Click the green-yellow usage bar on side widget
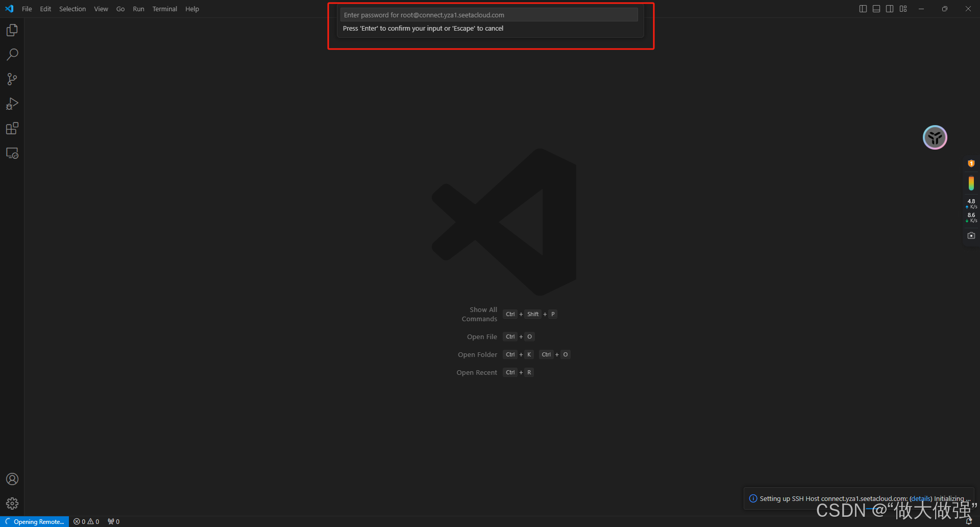Image resolution: width=980 pixels, height=527 pixels. [971, 183]
